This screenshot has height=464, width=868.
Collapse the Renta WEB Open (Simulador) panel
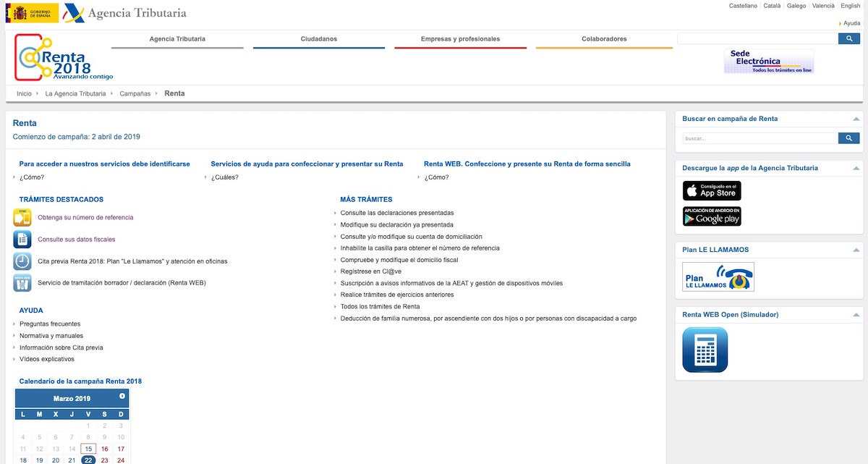point(856,315)
